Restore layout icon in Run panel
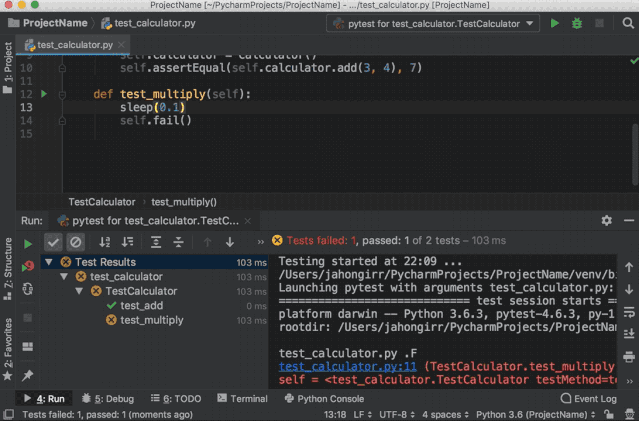Viewport: 639px width, 421px height. coord(28,347)
